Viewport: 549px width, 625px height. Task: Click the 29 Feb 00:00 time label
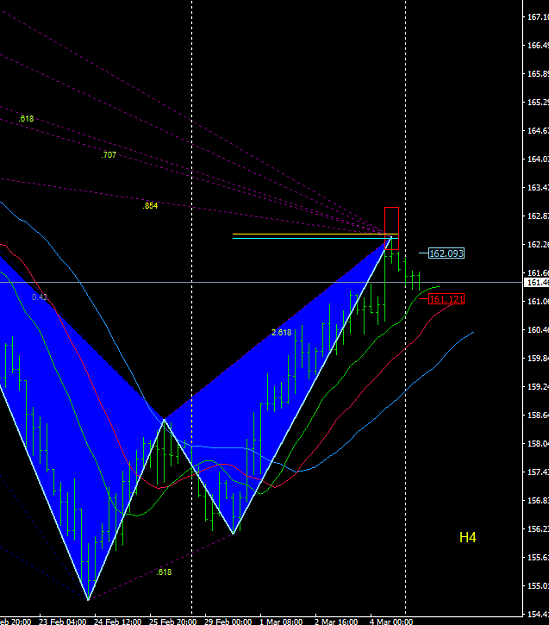tap(228, 621)
